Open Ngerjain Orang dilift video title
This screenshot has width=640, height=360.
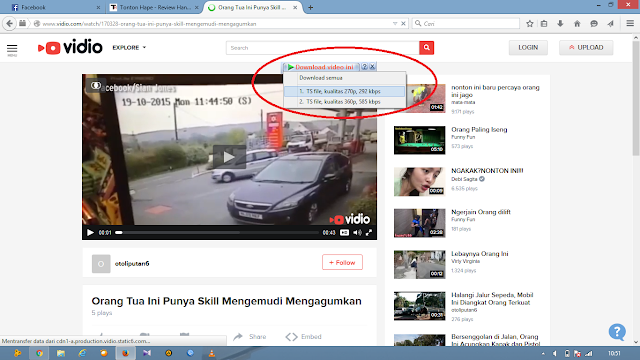tap(480, 212)
